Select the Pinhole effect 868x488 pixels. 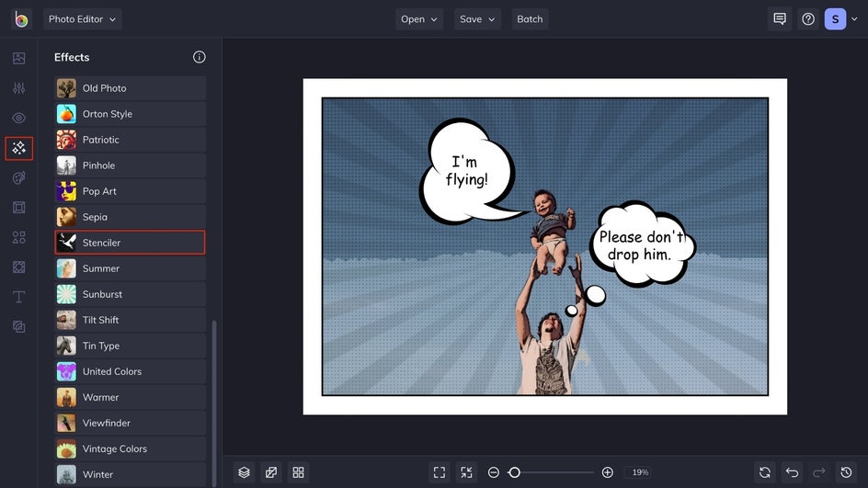point(130,165)
